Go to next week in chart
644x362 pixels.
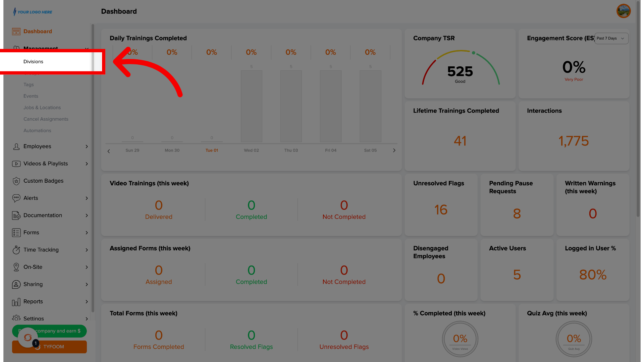394,150
